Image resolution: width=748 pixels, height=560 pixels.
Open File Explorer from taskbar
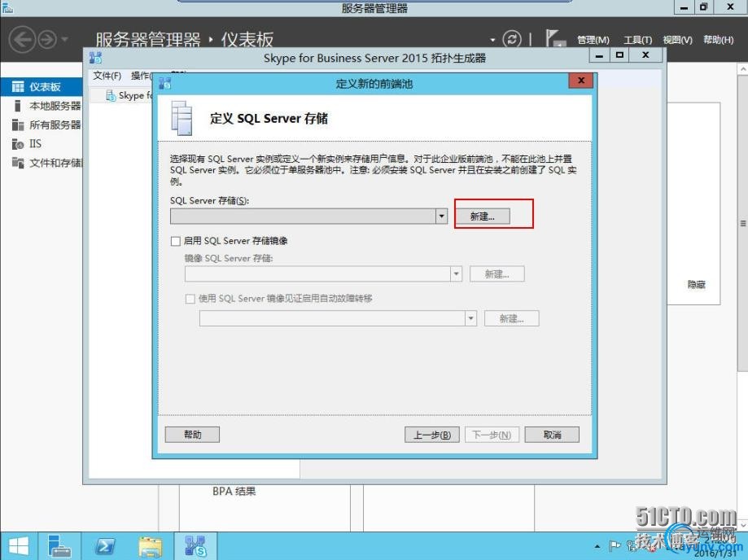pos(151,546)
